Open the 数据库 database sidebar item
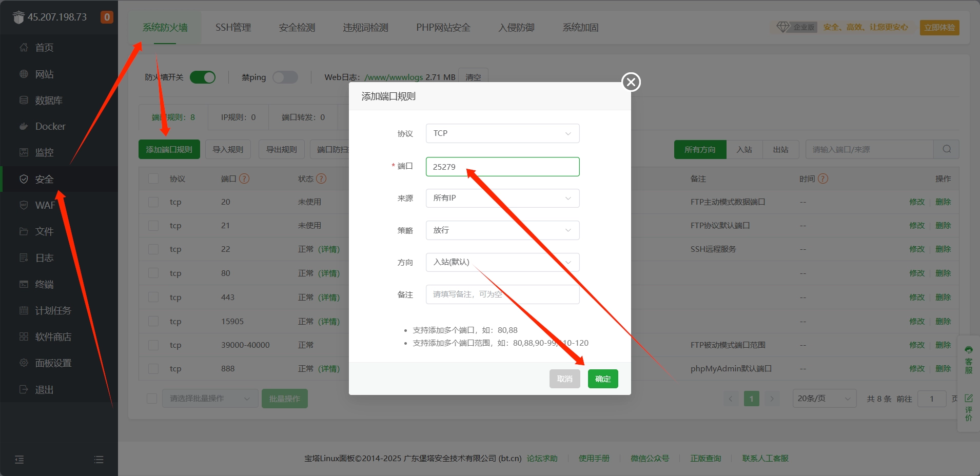The height and width of the screenshot is (476, 980). pos(44,101)
